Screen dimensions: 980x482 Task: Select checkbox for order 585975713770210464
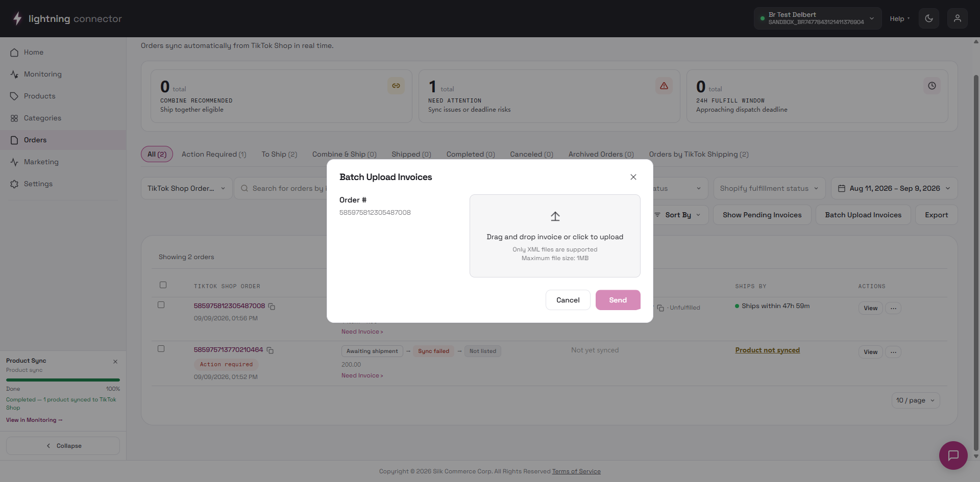pyautogui.click(x=161, y=349)
